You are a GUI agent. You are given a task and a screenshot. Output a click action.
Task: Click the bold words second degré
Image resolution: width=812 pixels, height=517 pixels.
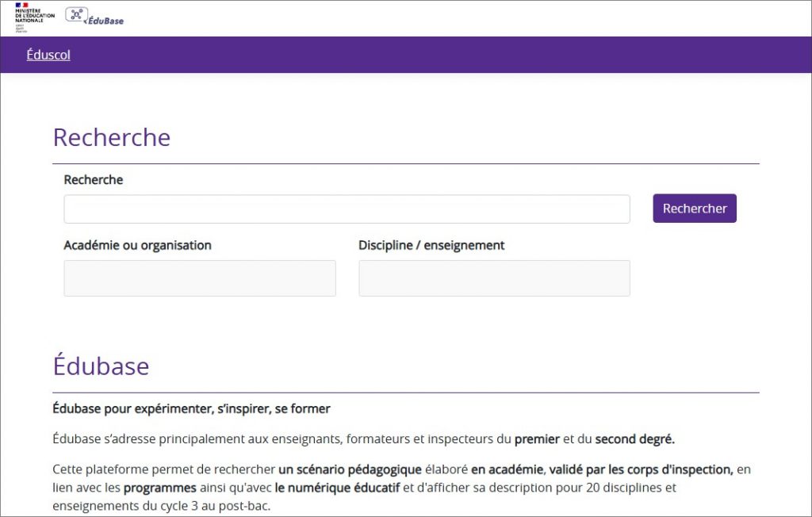634,439
